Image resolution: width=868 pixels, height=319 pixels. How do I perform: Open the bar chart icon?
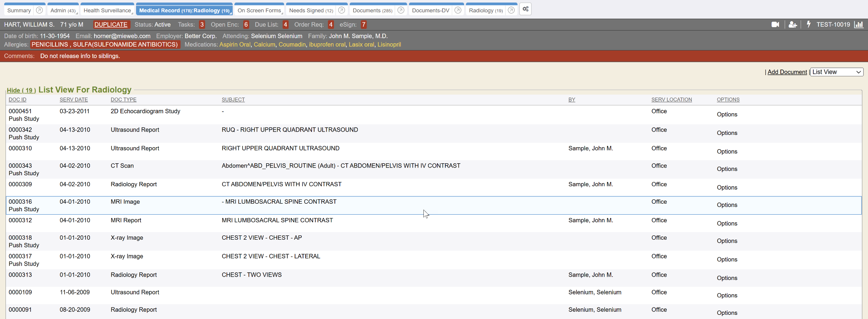point(859,25)
